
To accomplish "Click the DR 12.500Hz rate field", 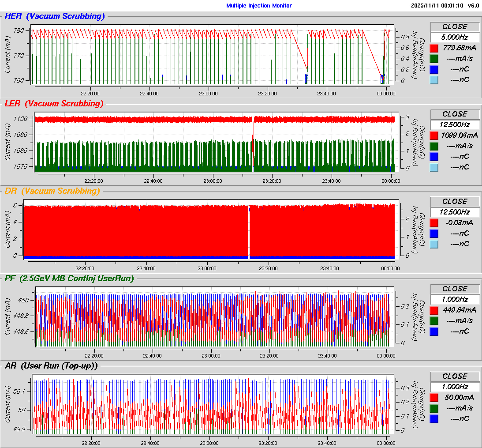I will (x=455, y=212).
